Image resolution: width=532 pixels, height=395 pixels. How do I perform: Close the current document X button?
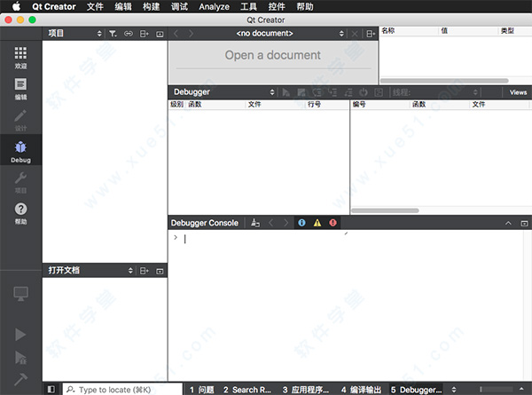coord(355,34)
